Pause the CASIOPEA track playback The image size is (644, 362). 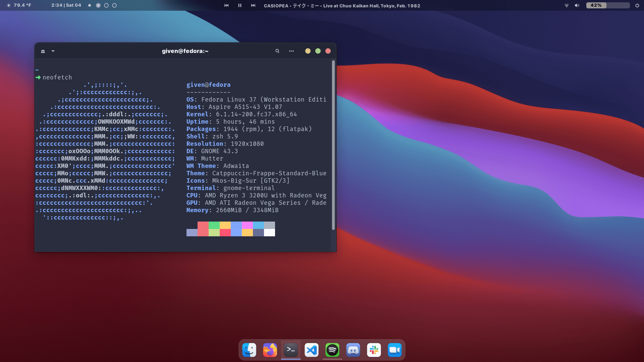pos(240,5)
